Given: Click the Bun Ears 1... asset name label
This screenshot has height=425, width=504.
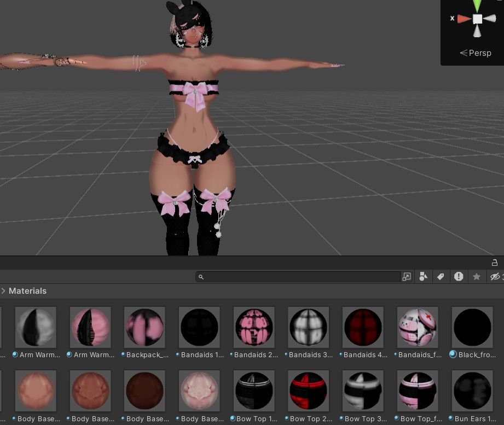Looking at the screenshot, I should coord(476,418).
